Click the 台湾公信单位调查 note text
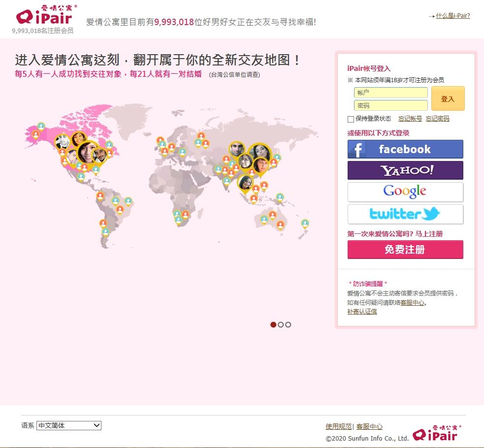 (234, 75)
